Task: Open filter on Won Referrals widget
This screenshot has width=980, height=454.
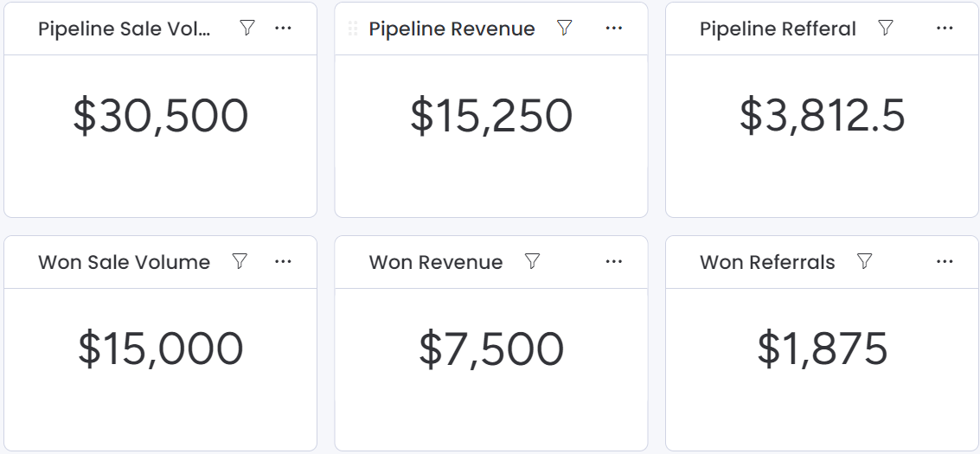Action: point(864,261)
